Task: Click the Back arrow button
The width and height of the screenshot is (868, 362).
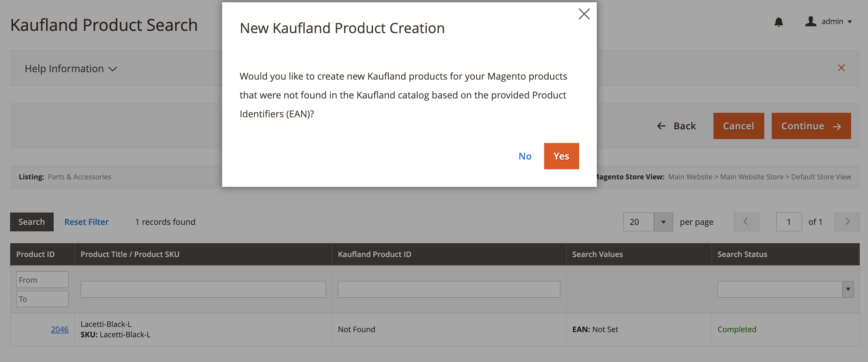Action: (x=676, y=126)
